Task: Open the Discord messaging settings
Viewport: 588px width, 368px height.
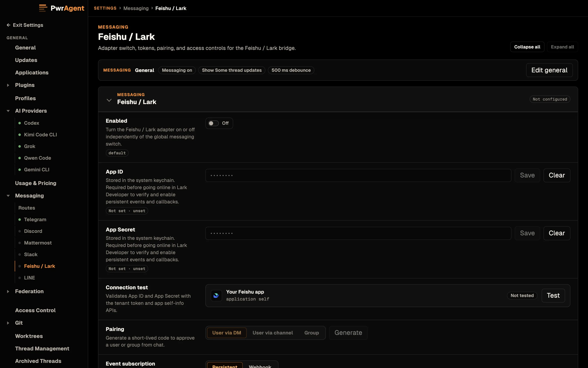Action: coord(33,231)
